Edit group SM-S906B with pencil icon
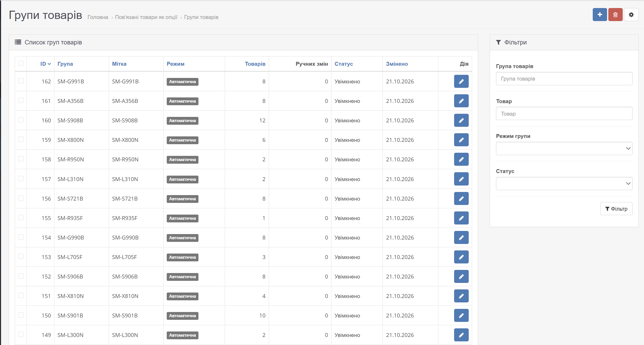Screen dimensions: 644x345 pos(461,276)
